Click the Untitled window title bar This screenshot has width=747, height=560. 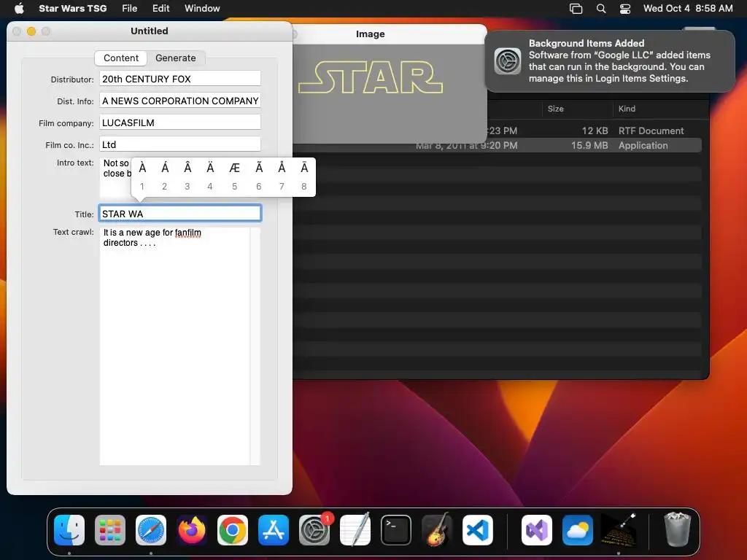click(x=149, y=31)
